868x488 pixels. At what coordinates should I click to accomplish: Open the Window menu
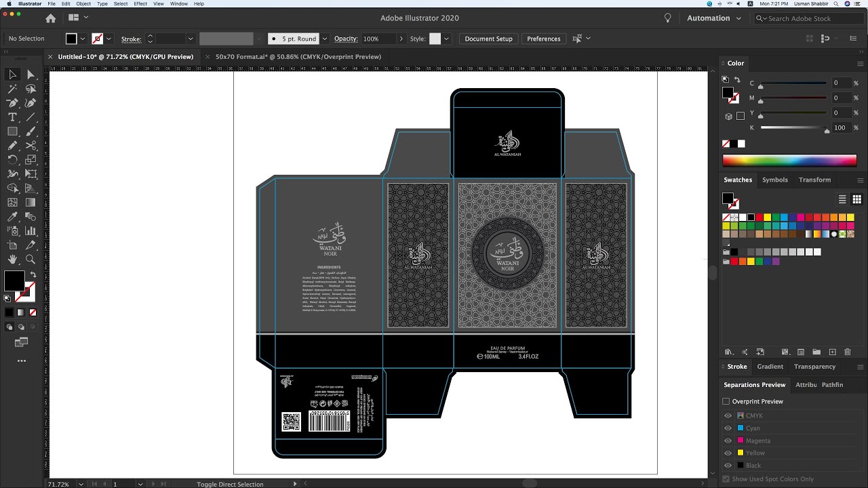179,3
